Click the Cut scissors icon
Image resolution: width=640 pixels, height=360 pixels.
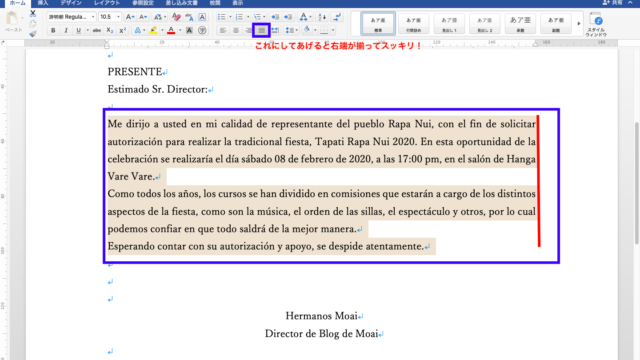click(x=33, y=13)
